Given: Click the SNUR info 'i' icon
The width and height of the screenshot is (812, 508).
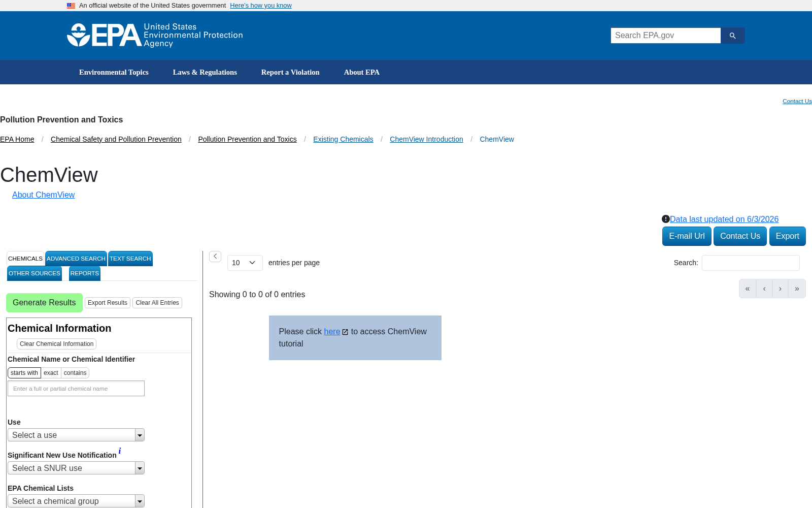Looking at the screenshot, I should coord(120,451).
